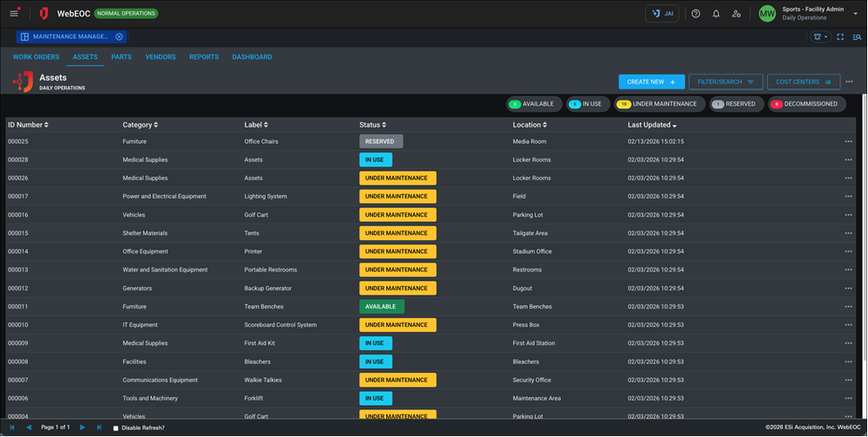Image resolution: width=868 pixels, height=437 pixels.
Task: Check the Disable Refresh checkbox
Action: pos(116,428)
